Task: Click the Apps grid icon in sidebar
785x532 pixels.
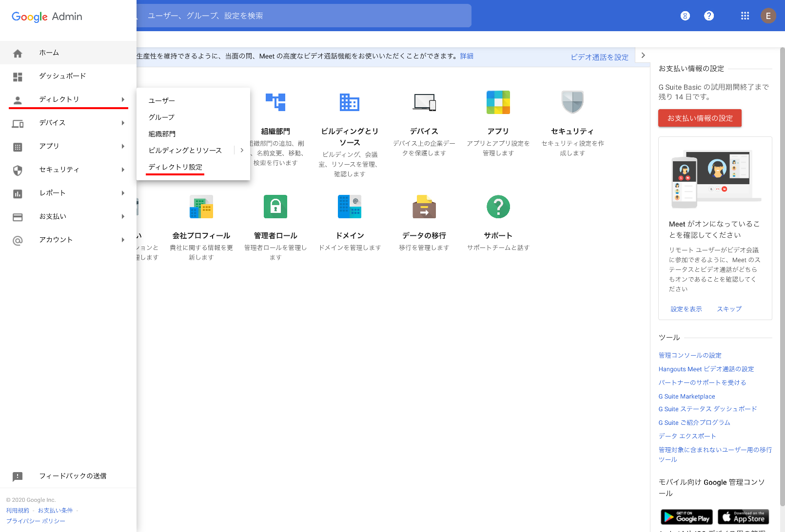Action: point(18,147)
